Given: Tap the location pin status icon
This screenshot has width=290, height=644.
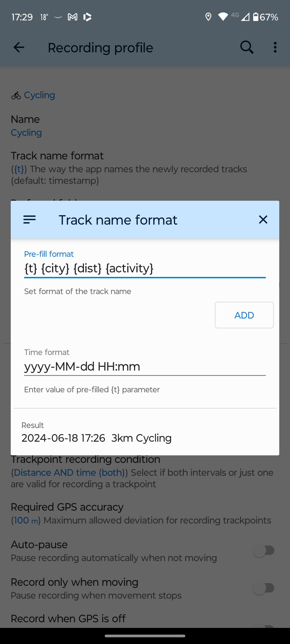Looking at the screenshot, I should (x=208, y=17).
